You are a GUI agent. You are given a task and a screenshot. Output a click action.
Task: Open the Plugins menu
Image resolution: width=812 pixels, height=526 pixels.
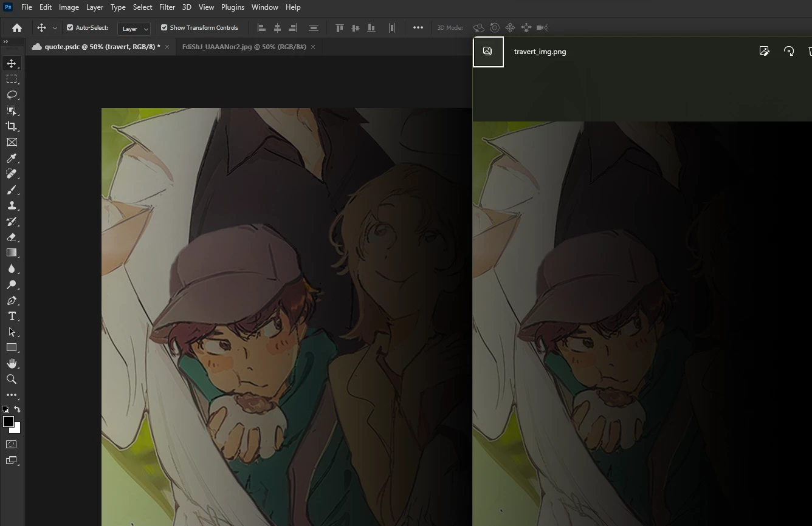(x=233, y=7)
